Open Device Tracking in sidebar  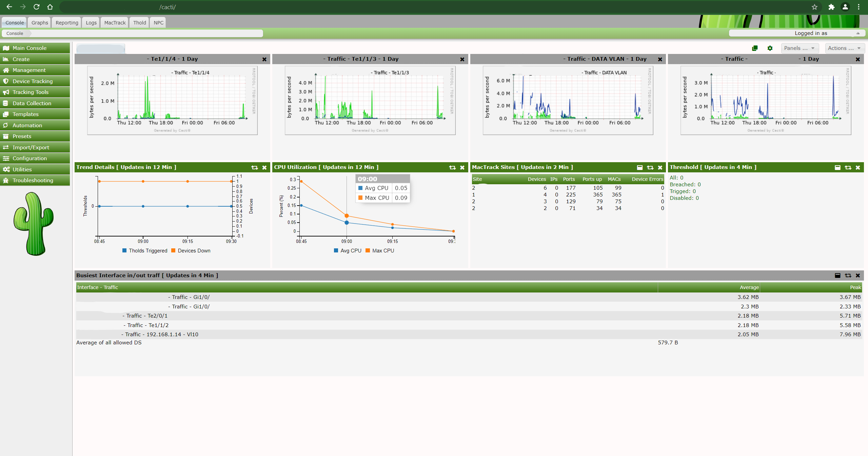tap(33, 81)
